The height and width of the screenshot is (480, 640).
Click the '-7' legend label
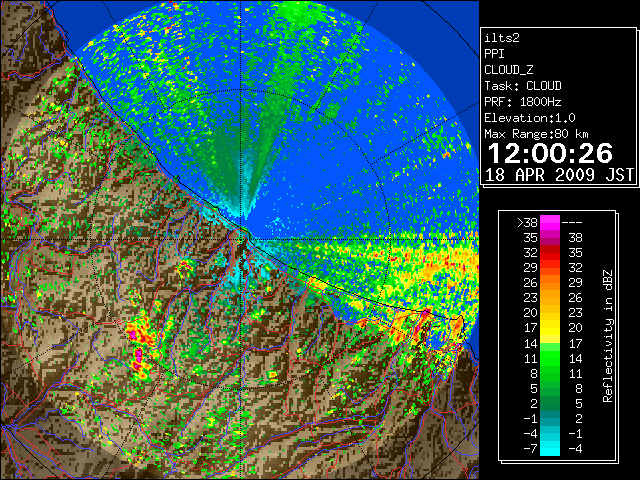coord(530,449)
